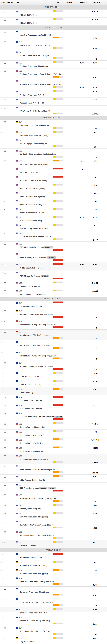The width and height of the screenshot is (107, 644).
Task: Open the Philadelphia Fed Manufacturing Survey event
Action: pyautogui.click(x=38, y=498)
